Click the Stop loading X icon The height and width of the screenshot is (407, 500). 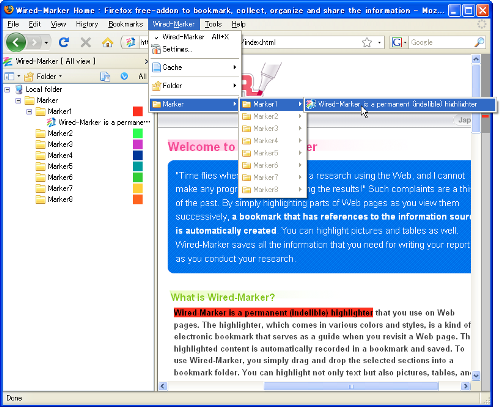pos(86,42)
